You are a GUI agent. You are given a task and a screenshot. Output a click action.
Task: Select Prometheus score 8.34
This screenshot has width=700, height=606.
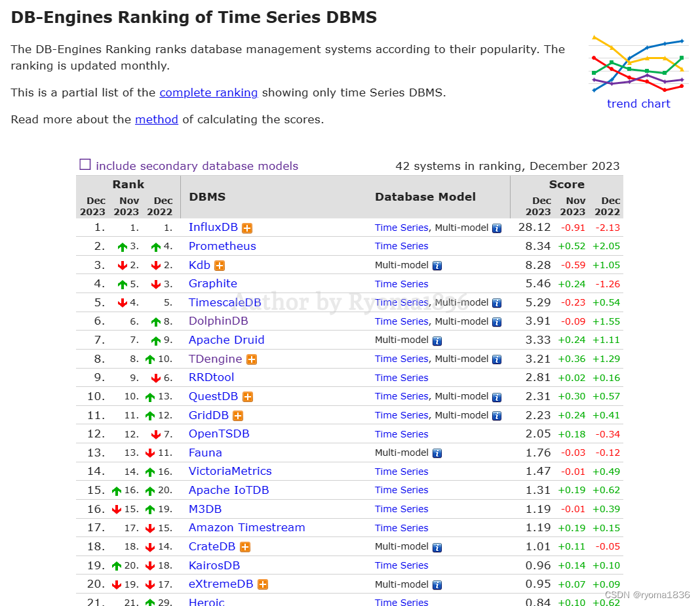click(538, 246)
